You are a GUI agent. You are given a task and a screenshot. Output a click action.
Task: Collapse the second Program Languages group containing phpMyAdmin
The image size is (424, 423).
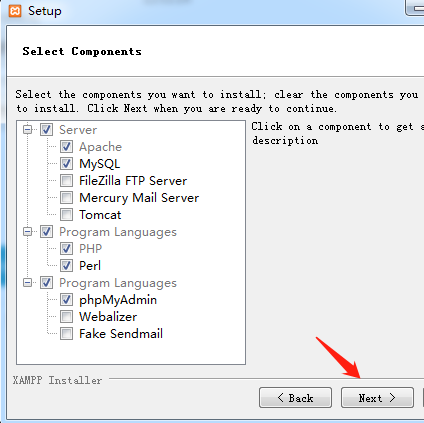[28, 283]
